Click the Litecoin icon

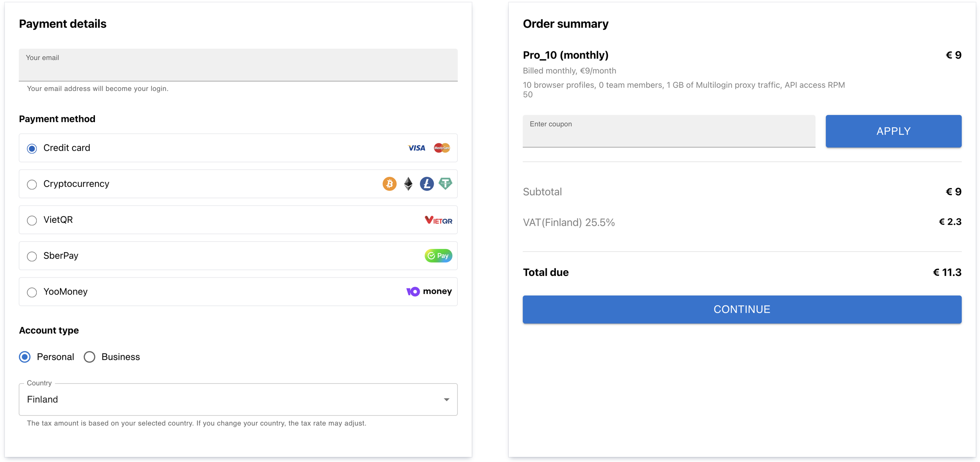pos(426,184)
